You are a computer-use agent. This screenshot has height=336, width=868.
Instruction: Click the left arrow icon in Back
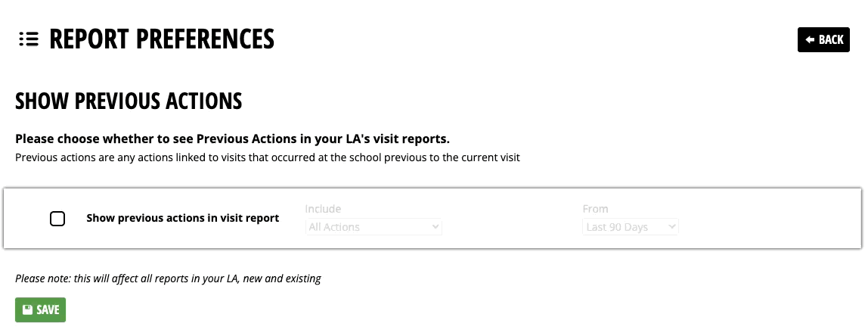810,40
